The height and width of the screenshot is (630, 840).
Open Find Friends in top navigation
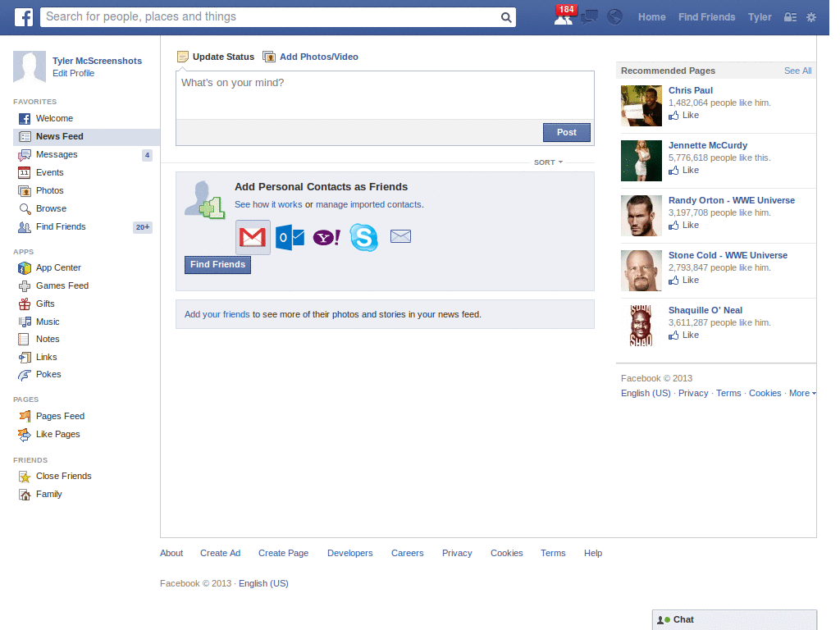click(706, 17)
